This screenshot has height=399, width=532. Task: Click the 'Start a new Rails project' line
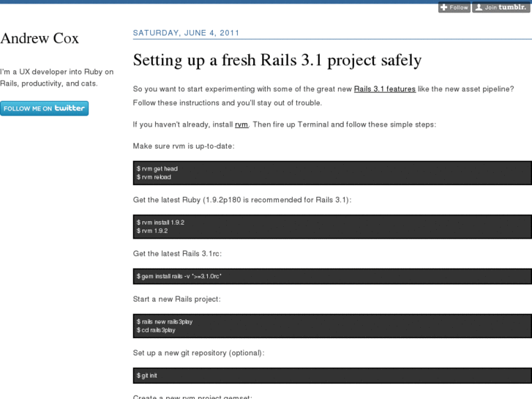pos(176,299)
